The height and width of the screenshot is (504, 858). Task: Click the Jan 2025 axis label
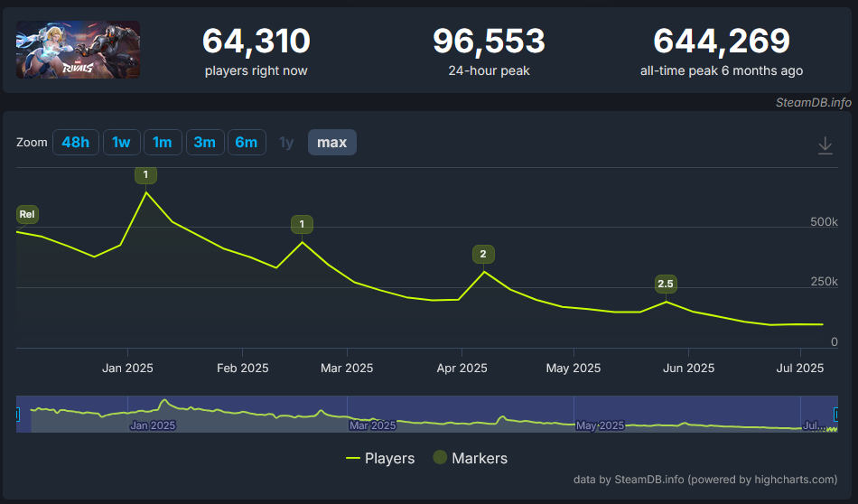127,369
